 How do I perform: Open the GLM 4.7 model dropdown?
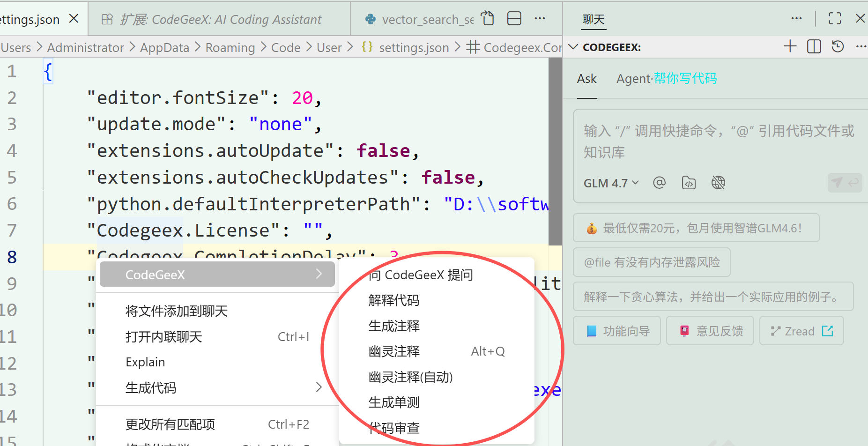611,183
